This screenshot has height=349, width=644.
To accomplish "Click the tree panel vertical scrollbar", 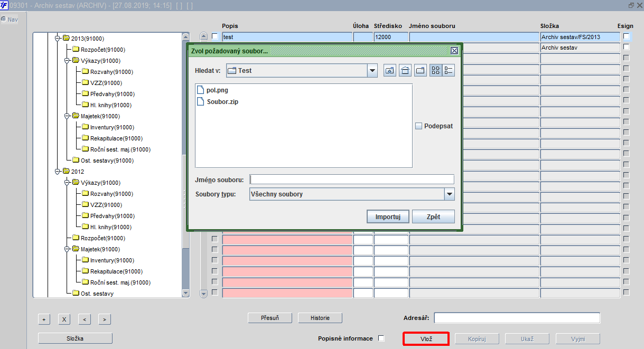I will pos(185,165).
